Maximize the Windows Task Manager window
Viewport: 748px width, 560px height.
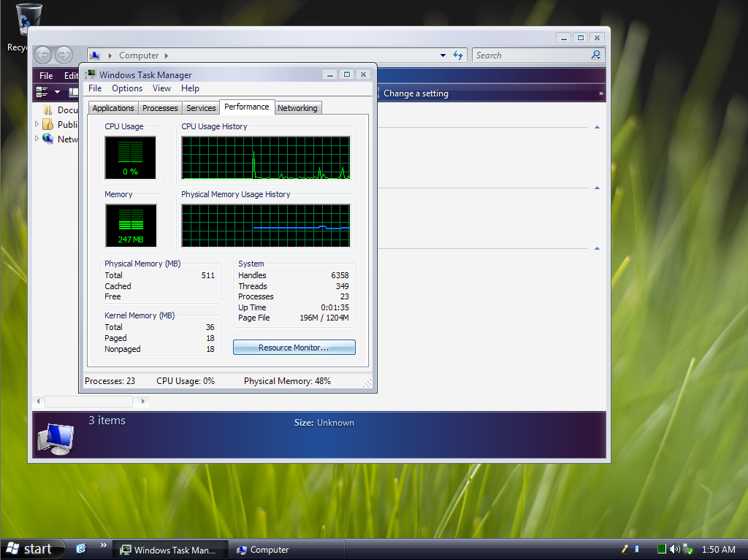(x=347, y=74)
